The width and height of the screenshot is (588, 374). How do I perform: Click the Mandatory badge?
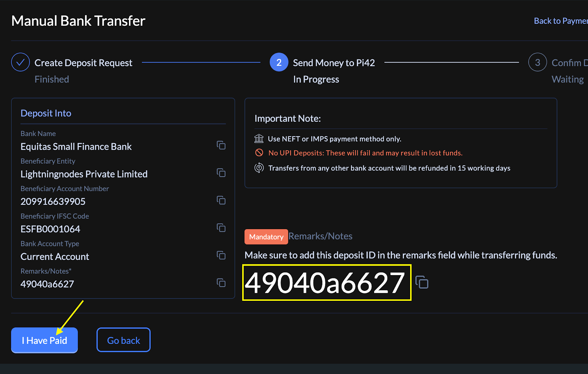266,237
